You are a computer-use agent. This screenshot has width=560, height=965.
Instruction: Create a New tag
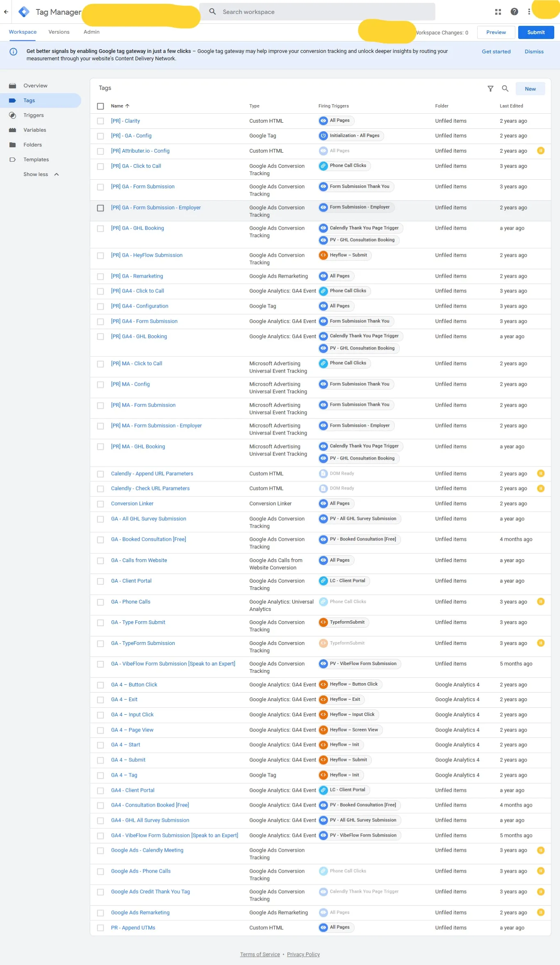530,89
